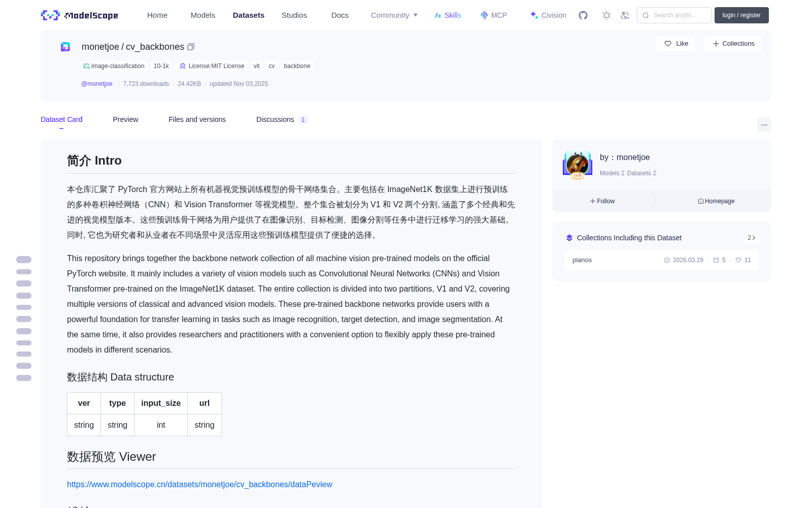
Task: Click the Follow plus icon
Action: click(593, 201)
